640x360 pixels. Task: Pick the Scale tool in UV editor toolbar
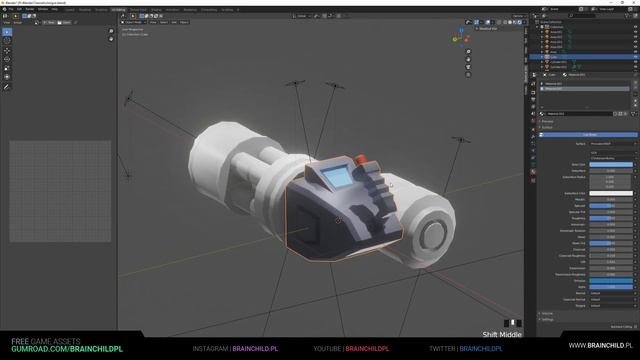pos(7,68)
